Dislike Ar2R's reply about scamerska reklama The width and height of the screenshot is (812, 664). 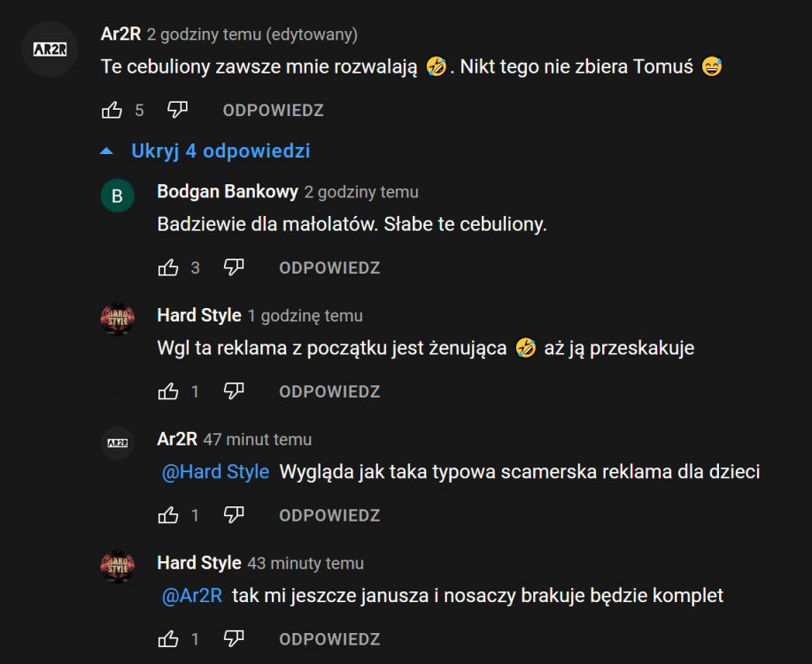click(234, 515)
